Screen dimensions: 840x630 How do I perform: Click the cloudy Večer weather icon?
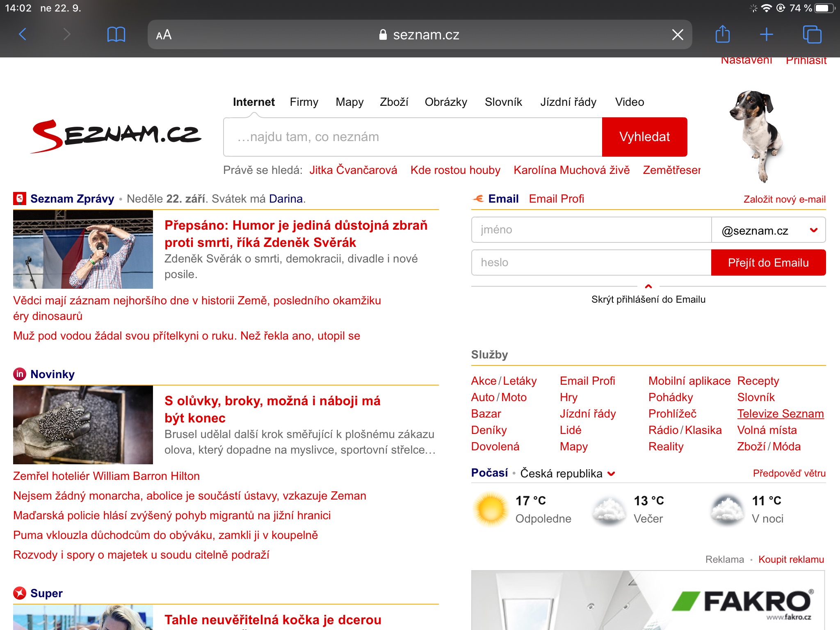[609, 510]
